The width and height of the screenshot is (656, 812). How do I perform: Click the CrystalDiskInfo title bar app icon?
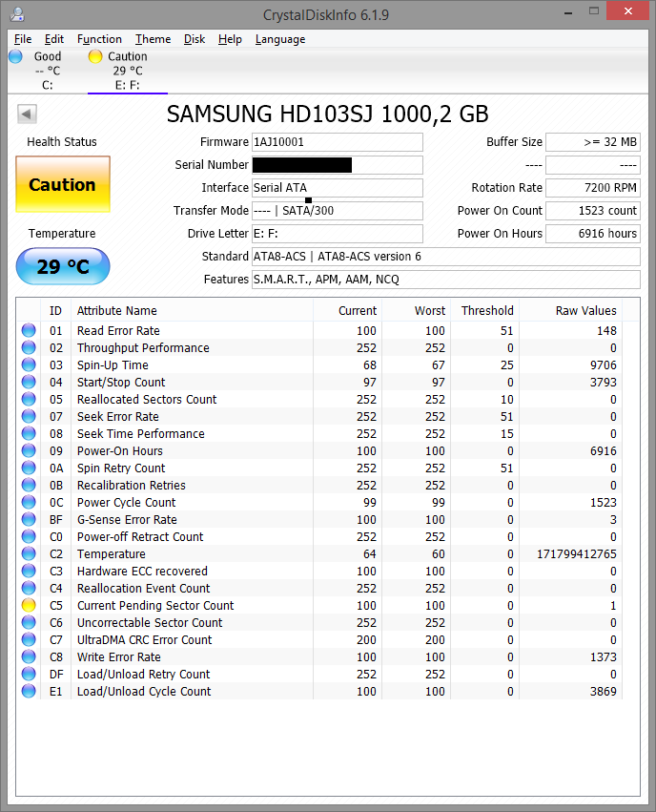[x=17, y=14]
